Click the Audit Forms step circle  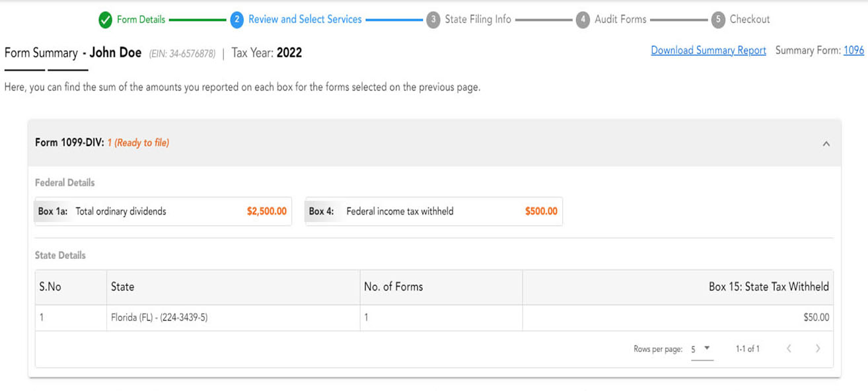[x=583, y=20]
